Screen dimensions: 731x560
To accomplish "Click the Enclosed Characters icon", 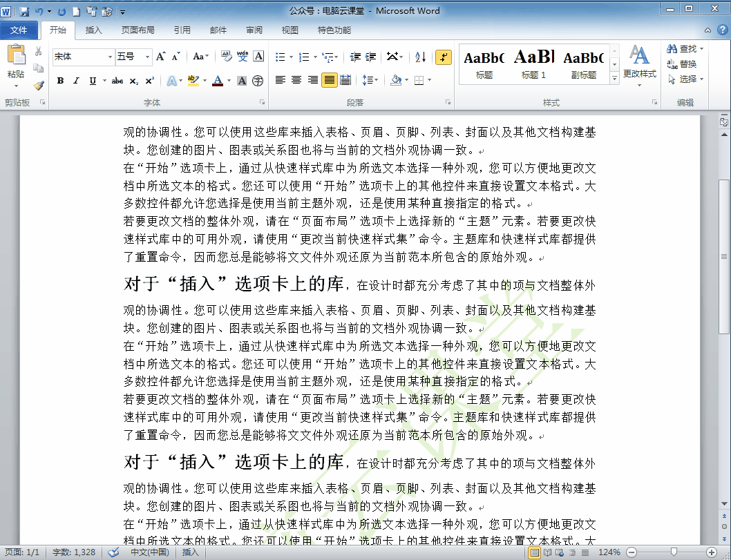I will [258, 81].
